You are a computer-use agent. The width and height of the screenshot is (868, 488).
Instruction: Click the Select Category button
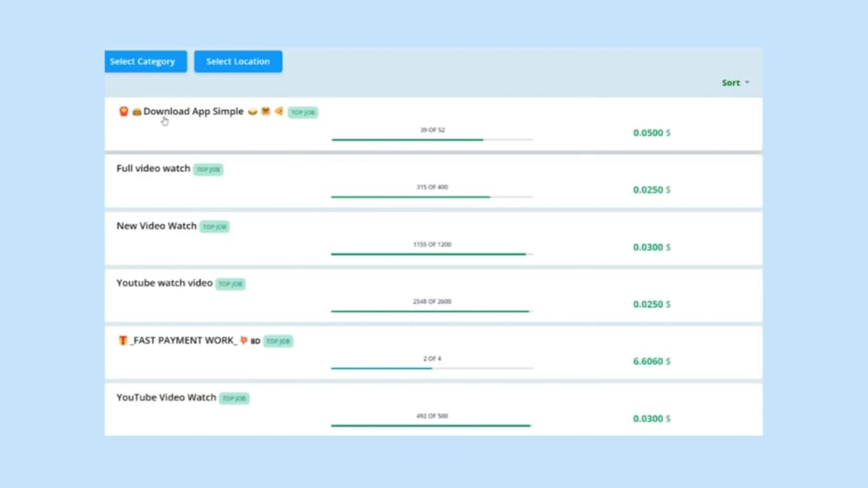[145, 61]
